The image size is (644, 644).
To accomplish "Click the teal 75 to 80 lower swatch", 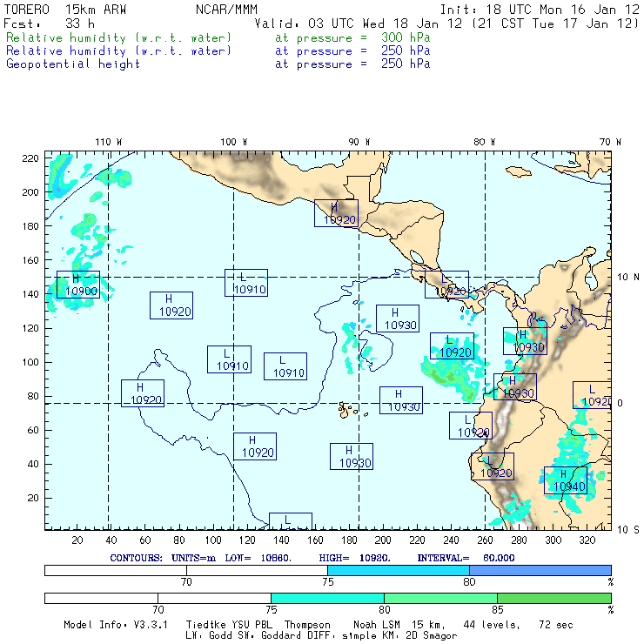I will [x=327, y=598].
